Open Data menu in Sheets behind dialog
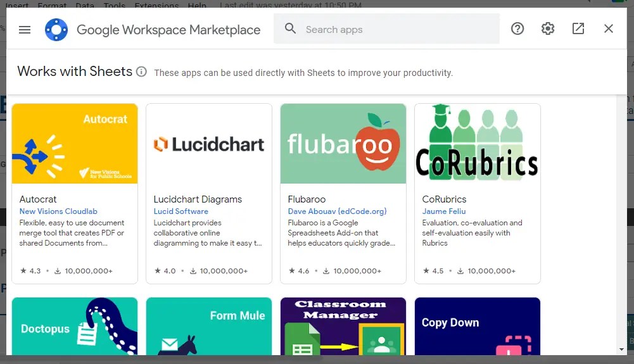 85,4
